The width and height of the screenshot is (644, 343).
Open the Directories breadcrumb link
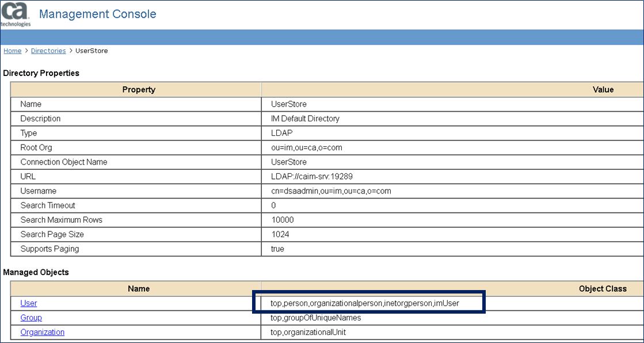click(48, 51)
